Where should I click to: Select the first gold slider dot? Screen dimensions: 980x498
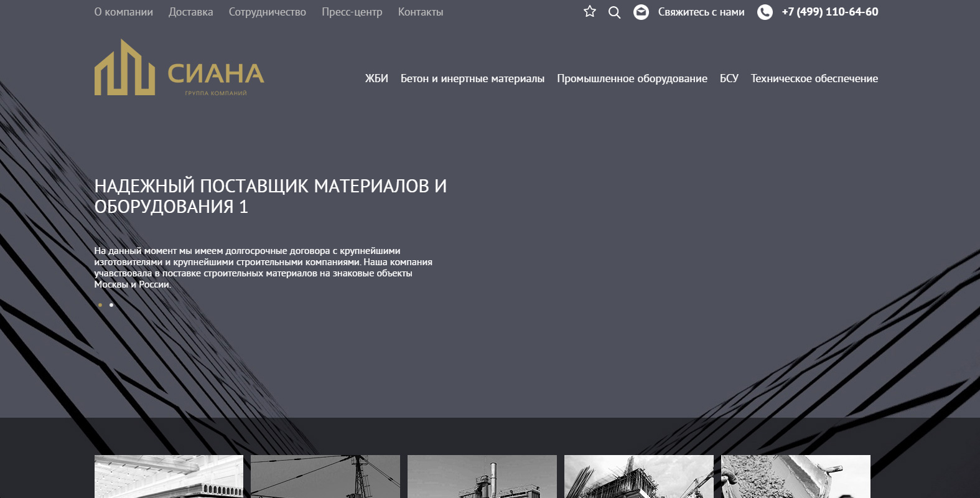[100, 305]
